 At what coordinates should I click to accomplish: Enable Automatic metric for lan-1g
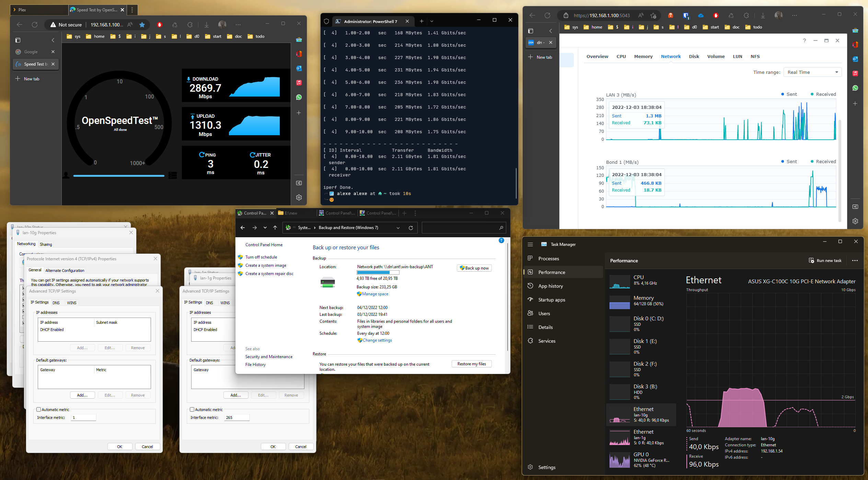click(192, 409)
